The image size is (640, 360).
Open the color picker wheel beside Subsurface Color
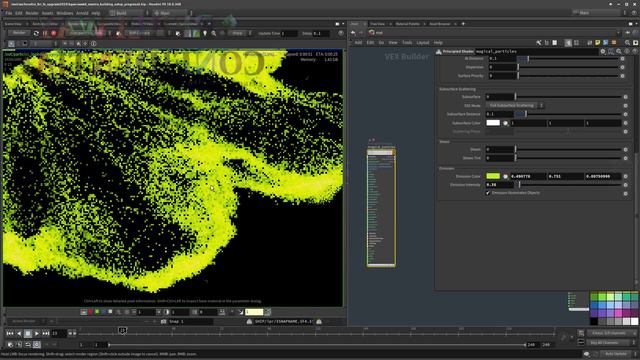[505, 123]
